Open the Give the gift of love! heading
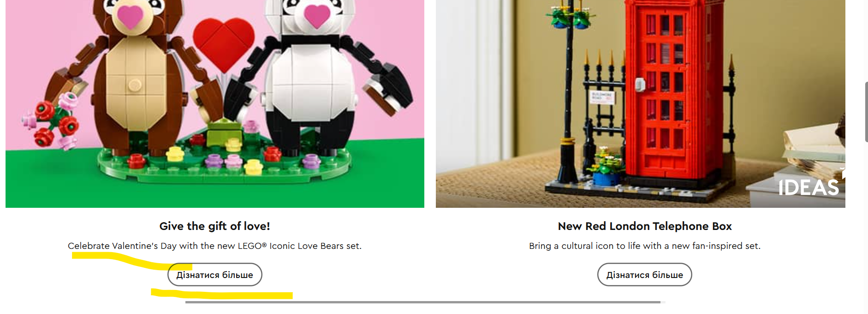 tap(215, 226)
